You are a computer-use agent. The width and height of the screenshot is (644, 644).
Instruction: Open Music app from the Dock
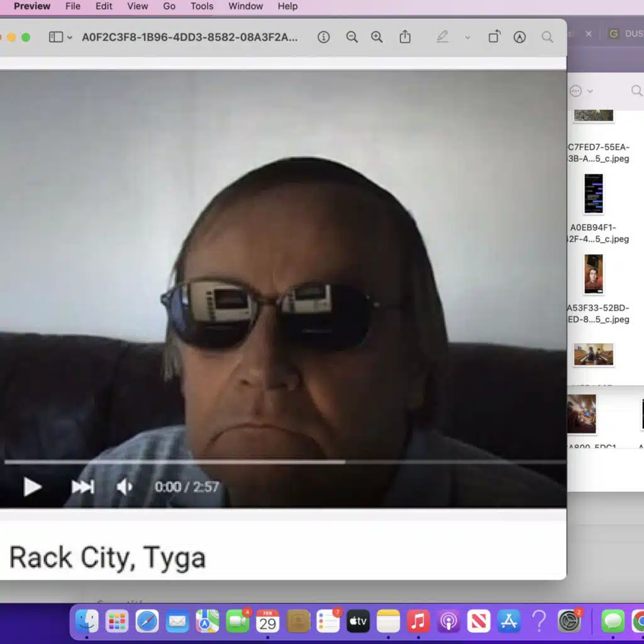[x=418, y=621]
